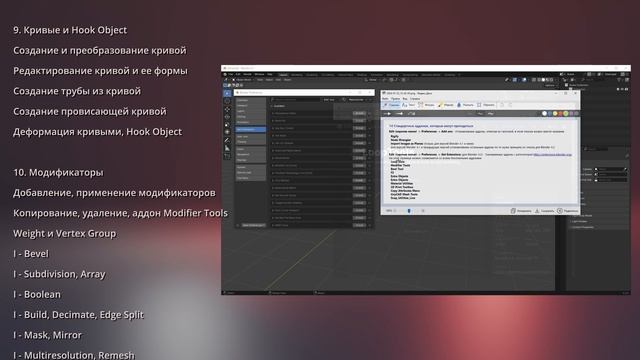Choose the Marker tool in screenshot editor
The width and height of the screenshot is (640, 360).
[445, 105]
